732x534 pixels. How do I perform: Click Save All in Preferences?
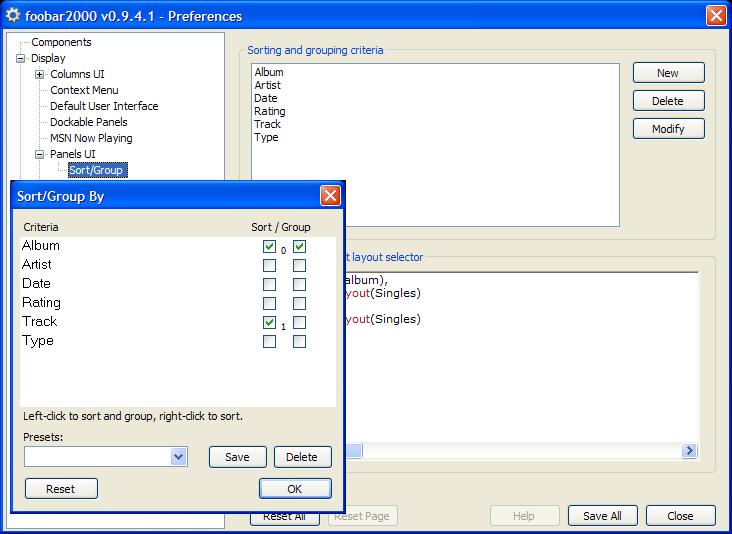602,516
